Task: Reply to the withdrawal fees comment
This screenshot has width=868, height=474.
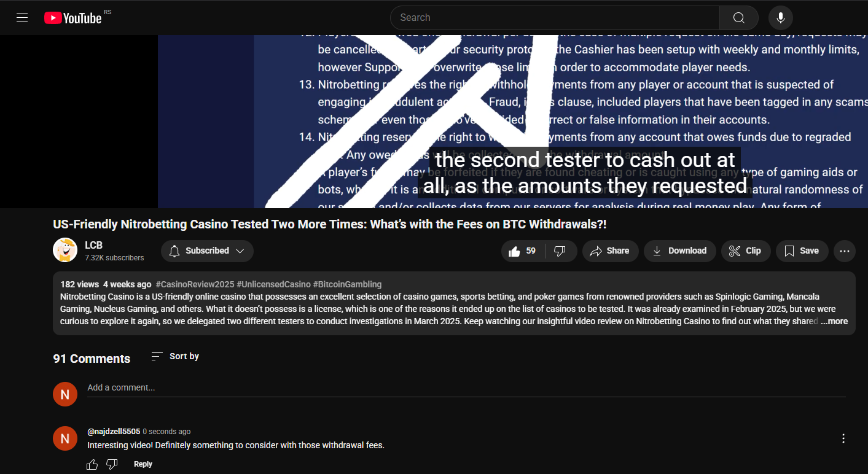Action: coord(143,464)
